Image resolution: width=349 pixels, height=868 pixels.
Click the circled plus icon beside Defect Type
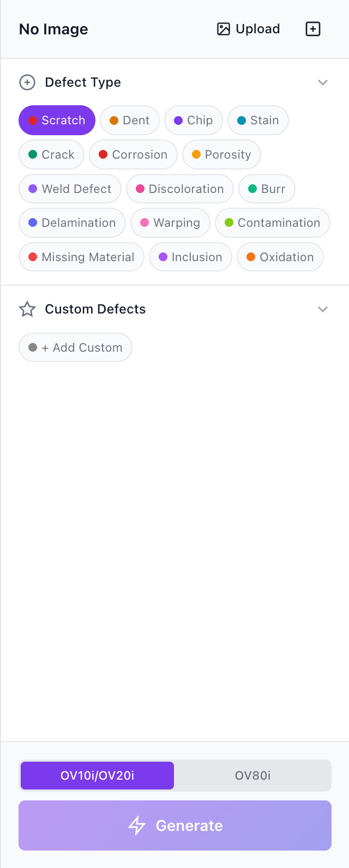click(x=27, y=82)
